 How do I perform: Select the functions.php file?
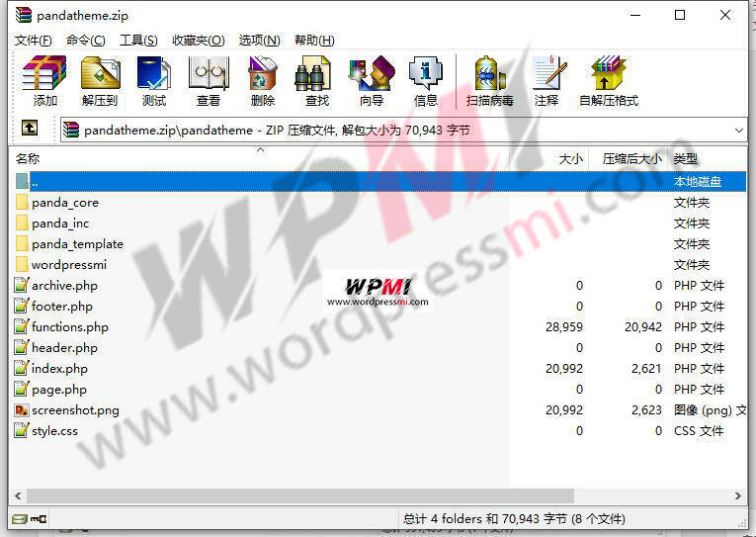pyautogui.click(x=69, y=327)
